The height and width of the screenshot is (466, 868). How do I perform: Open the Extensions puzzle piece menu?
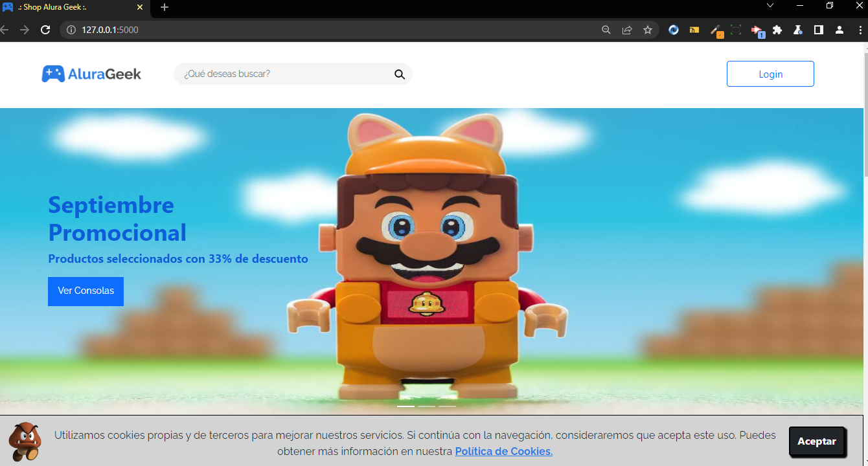[777, 30]
